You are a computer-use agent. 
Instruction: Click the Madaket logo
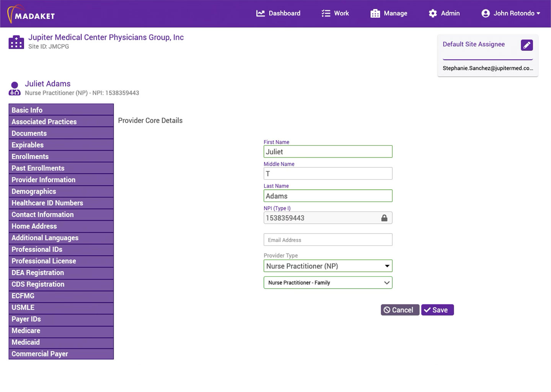[x=31, y=14]
